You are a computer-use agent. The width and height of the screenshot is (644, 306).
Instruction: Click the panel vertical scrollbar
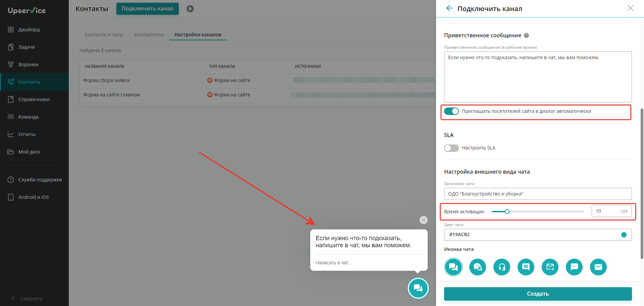point(642,183)
